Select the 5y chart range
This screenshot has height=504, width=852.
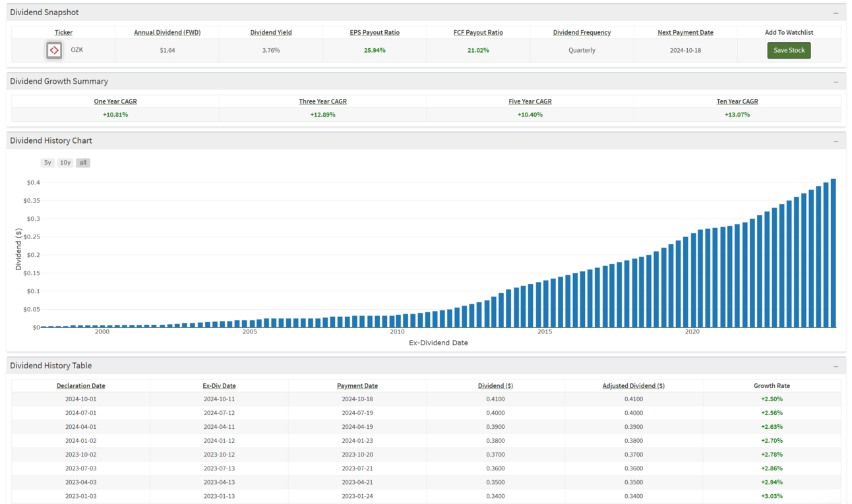[x=47, y=163]
